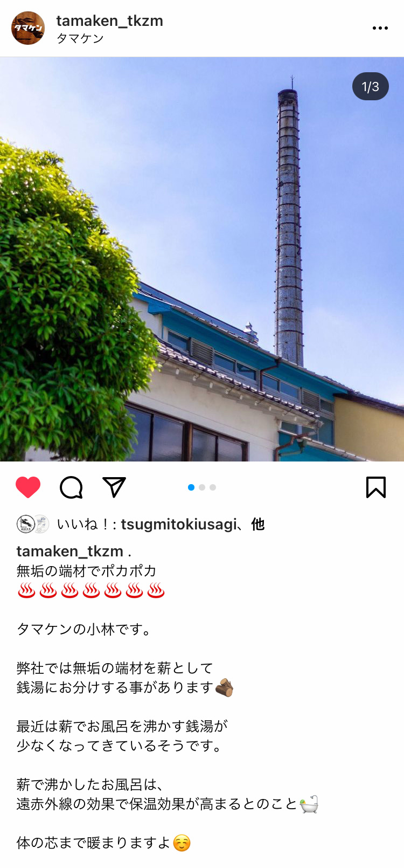Screen dimensions: 404x868
Task: Tap the firewood log emoji
Action: point(224,687)
